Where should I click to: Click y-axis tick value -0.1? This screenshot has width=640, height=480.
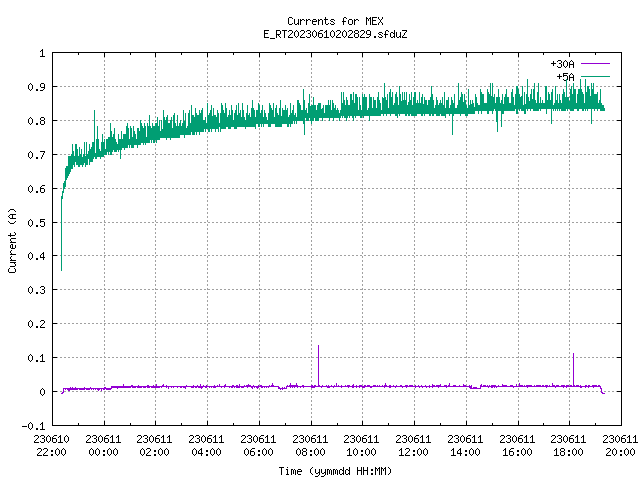click(33, 426)
